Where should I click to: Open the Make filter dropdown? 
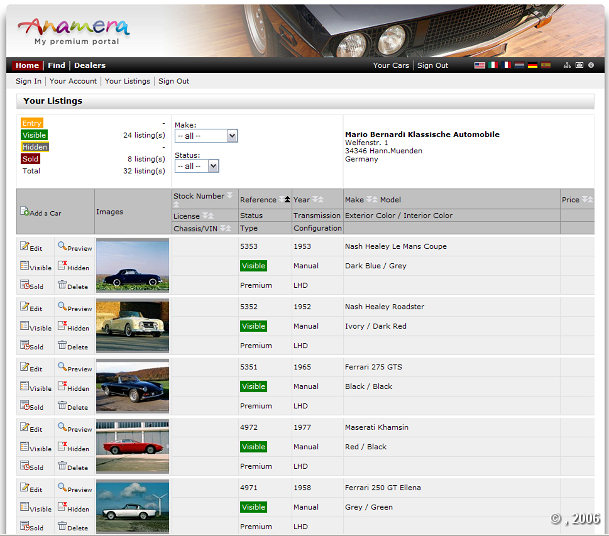tap(206, 136)
